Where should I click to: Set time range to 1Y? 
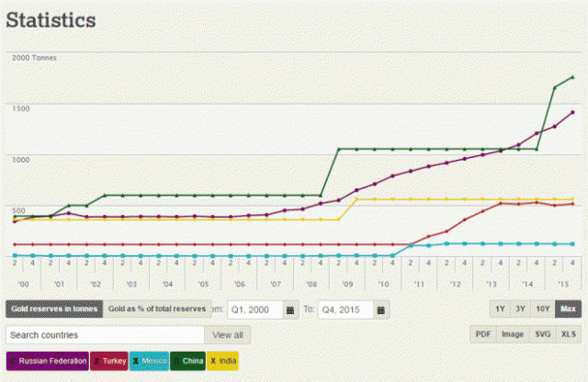pos(500,309)
